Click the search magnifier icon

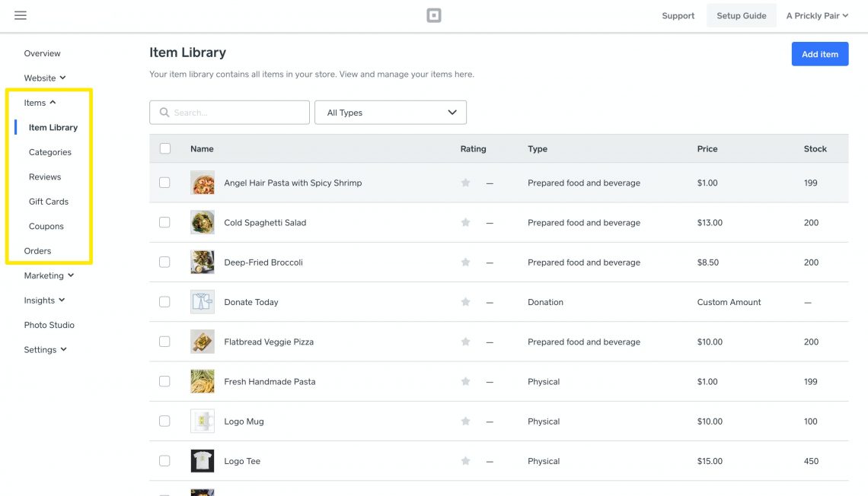(x=164, y=112)
